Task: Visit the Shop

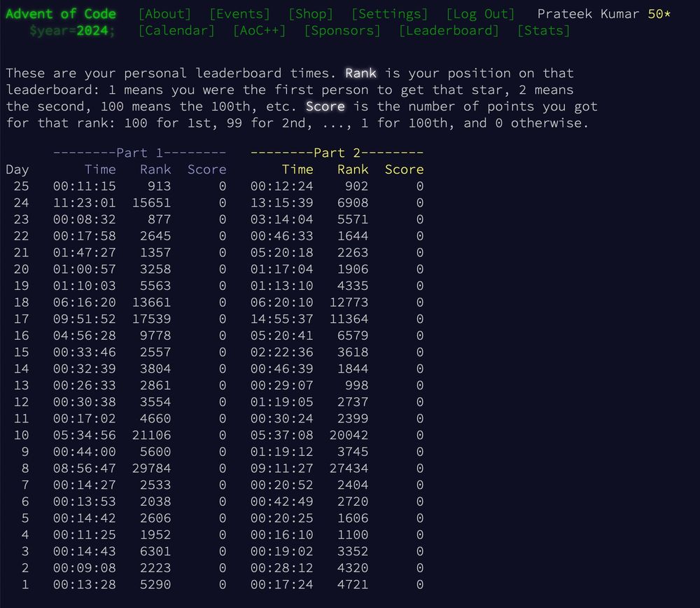Action: (310, 13)
